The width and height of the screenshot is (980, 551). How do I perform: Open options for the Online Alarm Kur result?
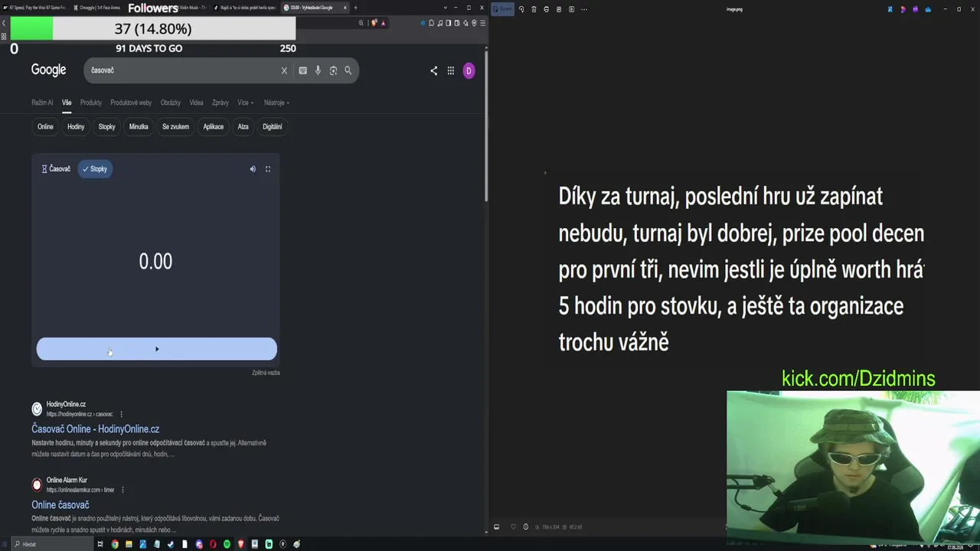[x=122, y=490]
